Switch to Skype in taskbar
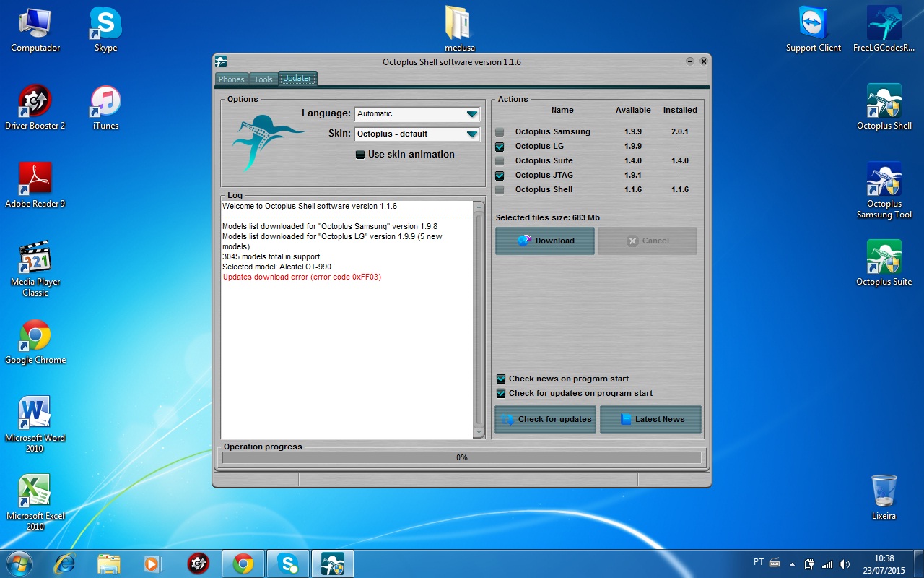Screen dimensions: 924x578 [x=288, y=564]
